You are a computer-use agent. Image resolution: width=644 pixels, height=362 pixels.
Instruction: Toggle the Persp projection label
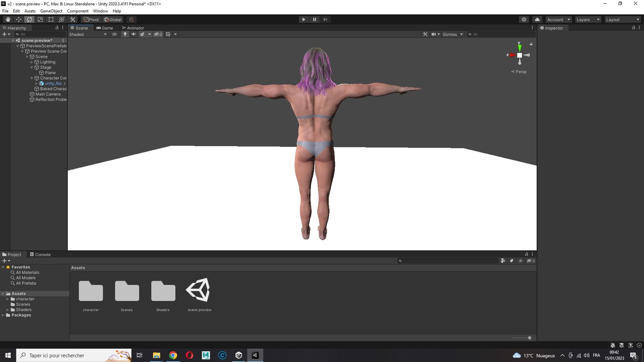(519, 72)
